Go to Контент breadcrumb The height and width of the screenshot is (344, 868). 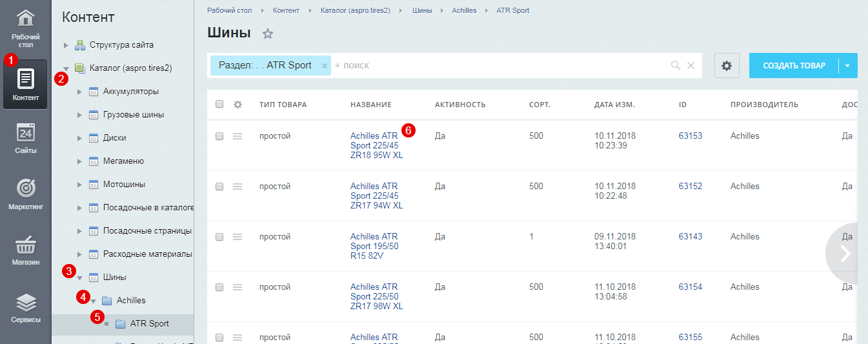click(286, 11)
